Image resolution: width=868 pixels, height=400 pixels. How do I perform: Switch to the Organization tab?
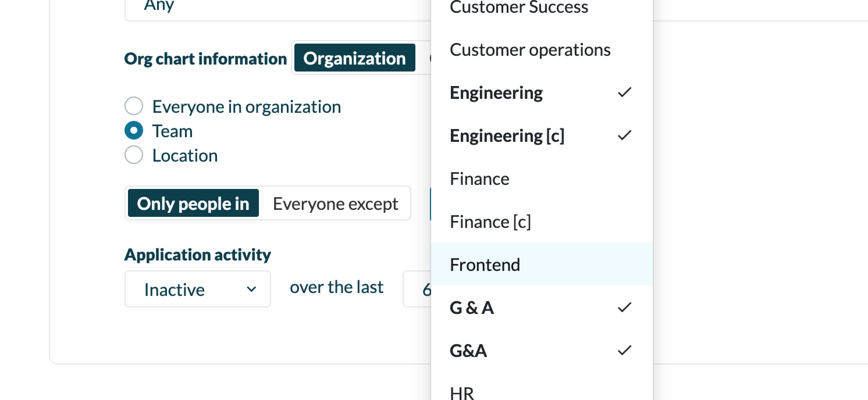tap(355, 58)
